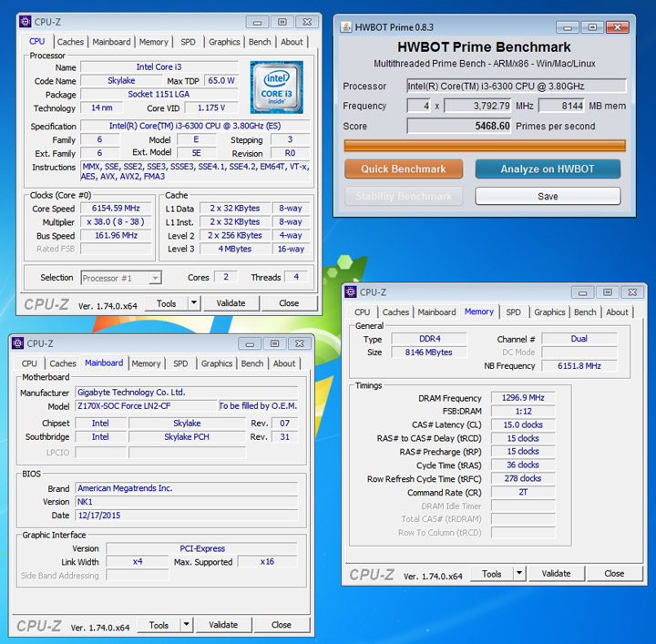The image size is (656, 644).
Task: Click BIOS date 12/17/2015
Action: click(x=187, y=516)
